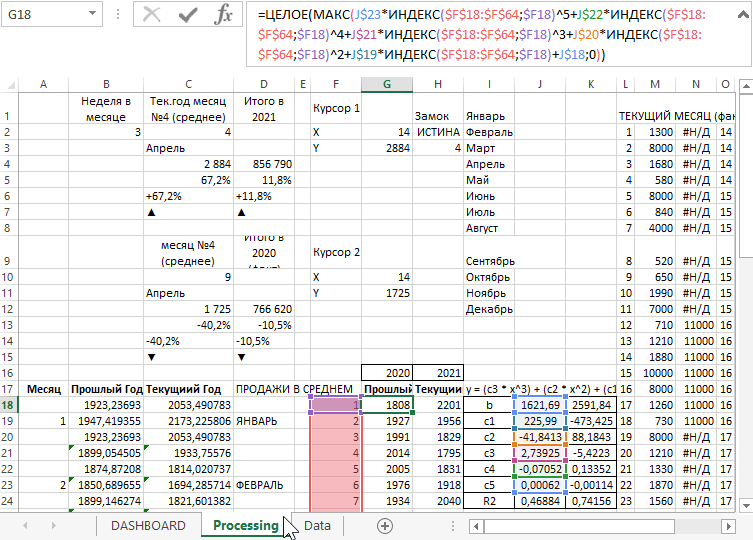Select cell J18 with value 1621,69
753x540 pixels.
point(539,405)
